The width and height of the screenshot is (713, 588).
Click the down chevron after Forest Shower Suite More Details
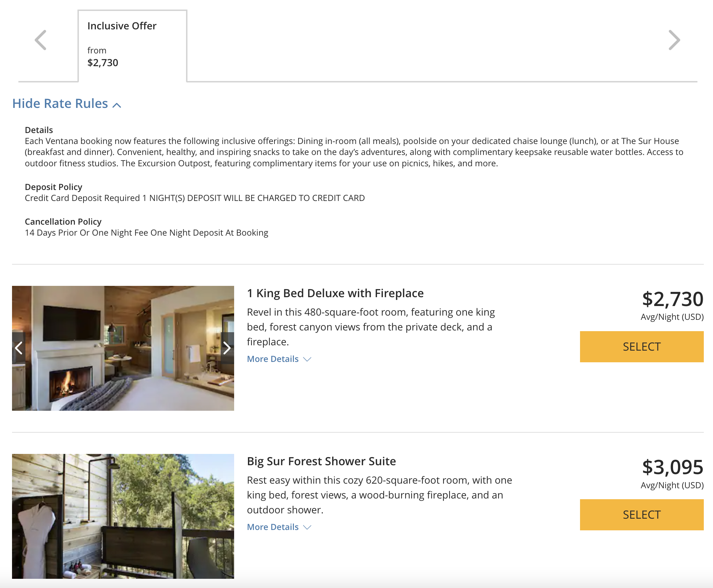307,527
